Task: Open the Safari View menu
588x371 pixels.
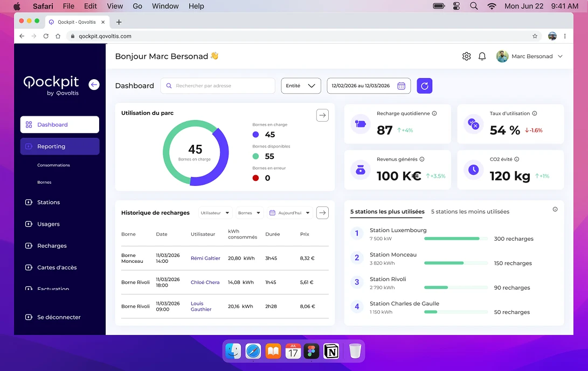Action: click(x=115, y=6)
